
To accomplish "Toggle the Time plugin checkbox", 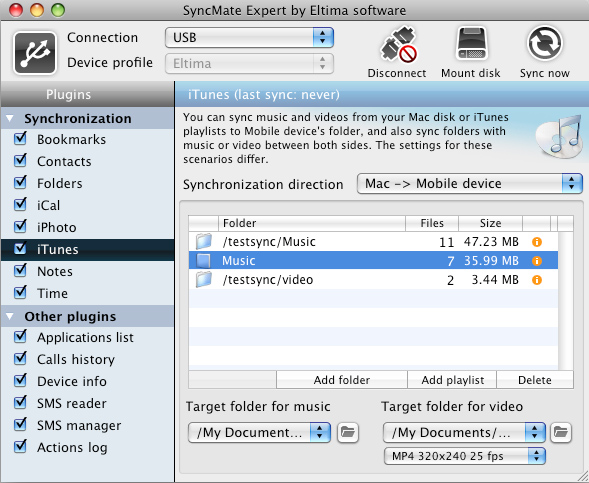I will tap(20, 292).
